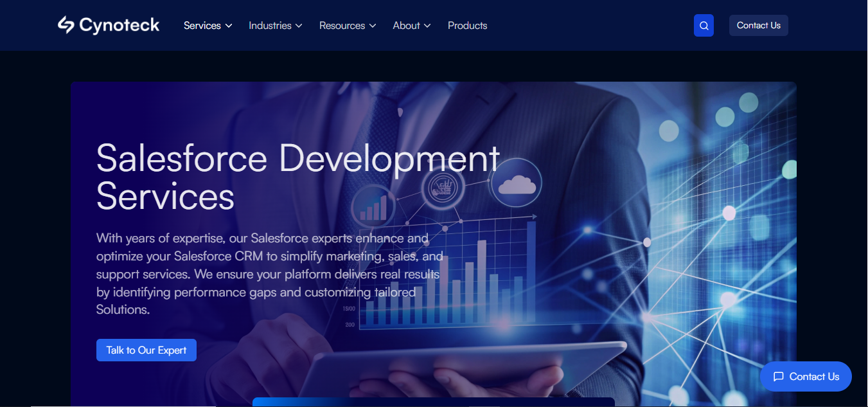Go to the Products page
The image size is (868, 407).
[x=467, y=26]
